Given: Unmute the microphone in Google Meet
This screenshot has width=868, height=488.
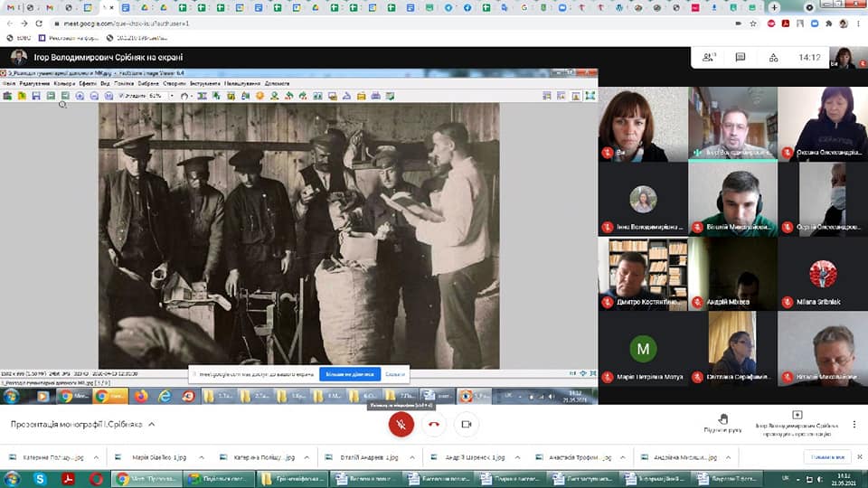Looking at the screenshot, I should (401, 424).
